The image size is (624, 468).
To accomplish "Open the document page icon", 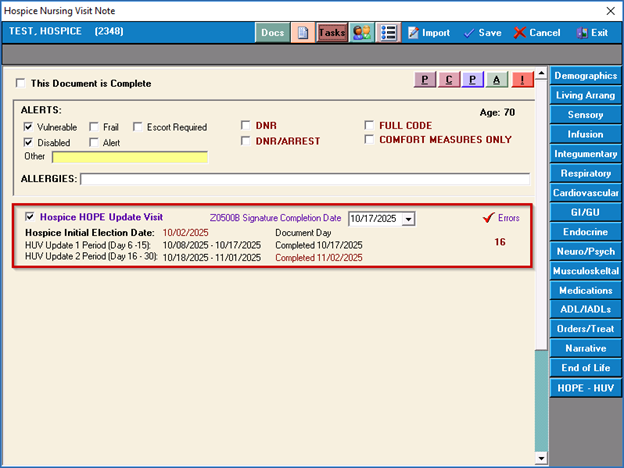I will (302, 32).
